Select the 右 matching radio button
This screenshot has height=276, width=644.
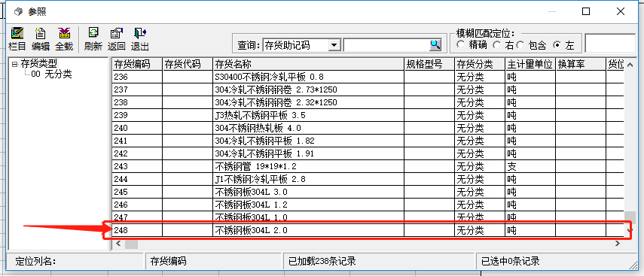[496, 44]
